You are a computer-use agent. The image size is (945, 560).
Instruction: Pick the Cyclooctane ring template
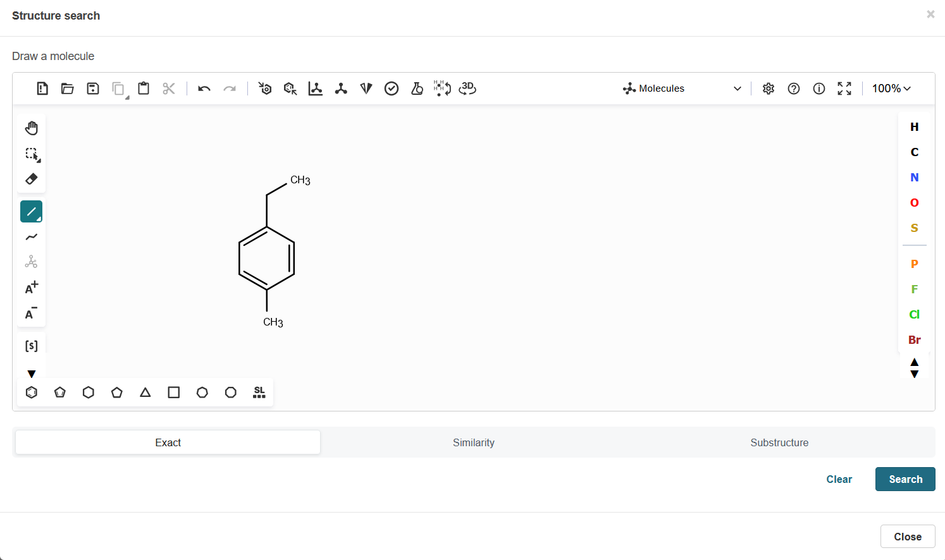coord(231,393)
